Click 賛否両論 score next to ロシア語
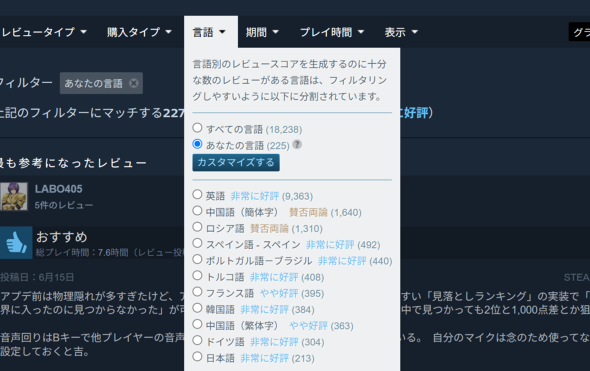This screenshot has height=371, width=590. pos(269,228)
